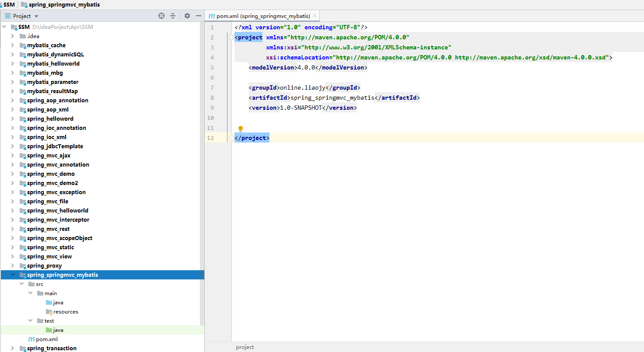The width and height of the screenshot is (644, 352).
Task: Click spring_springmvc_mybatis in navigation breadcrumb
Action: (64, 5)
